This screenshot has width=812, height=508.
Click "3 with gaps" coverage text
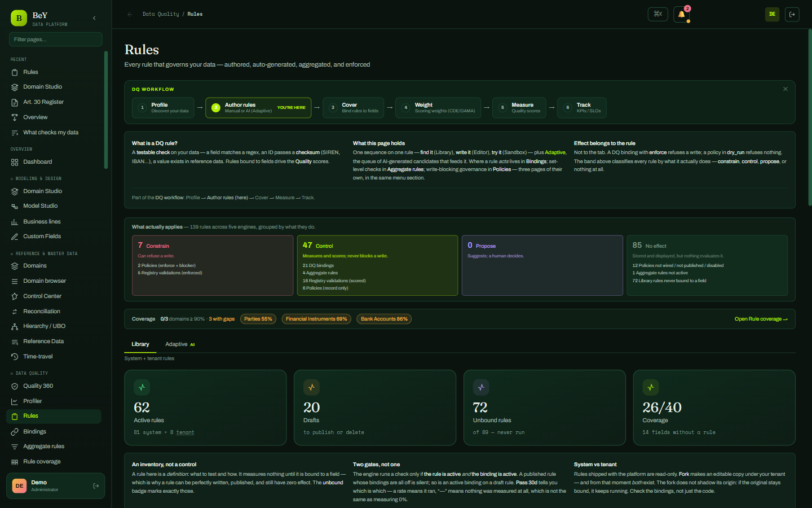[x=222, y=319]
